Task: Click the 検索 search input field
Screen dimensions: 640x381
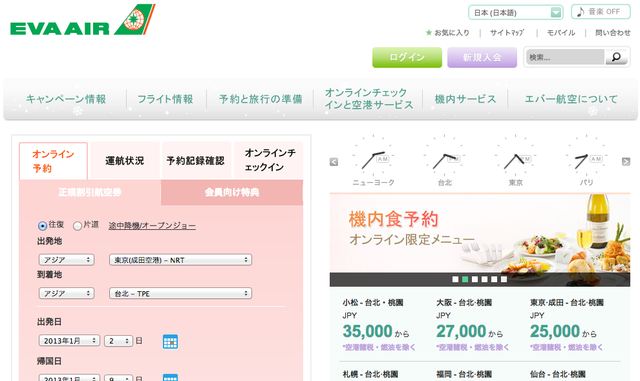Action: (565, 57)
